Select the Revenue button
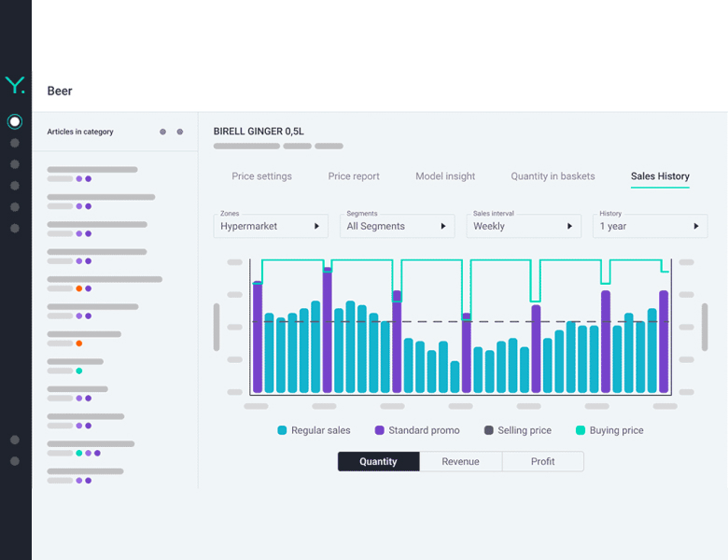This screenshot has height=560, width=728. point(460,462)
